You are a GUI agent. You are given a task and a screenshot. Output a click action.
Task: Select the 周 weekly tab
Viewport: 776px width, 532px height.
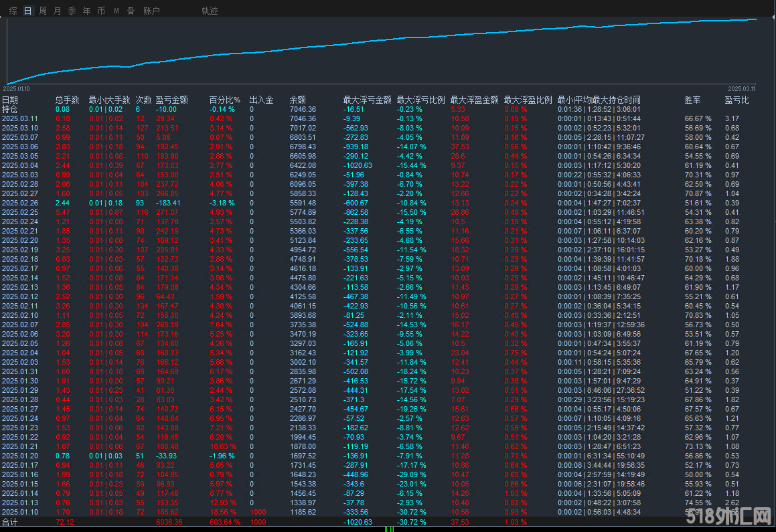(x=43, y=11)
